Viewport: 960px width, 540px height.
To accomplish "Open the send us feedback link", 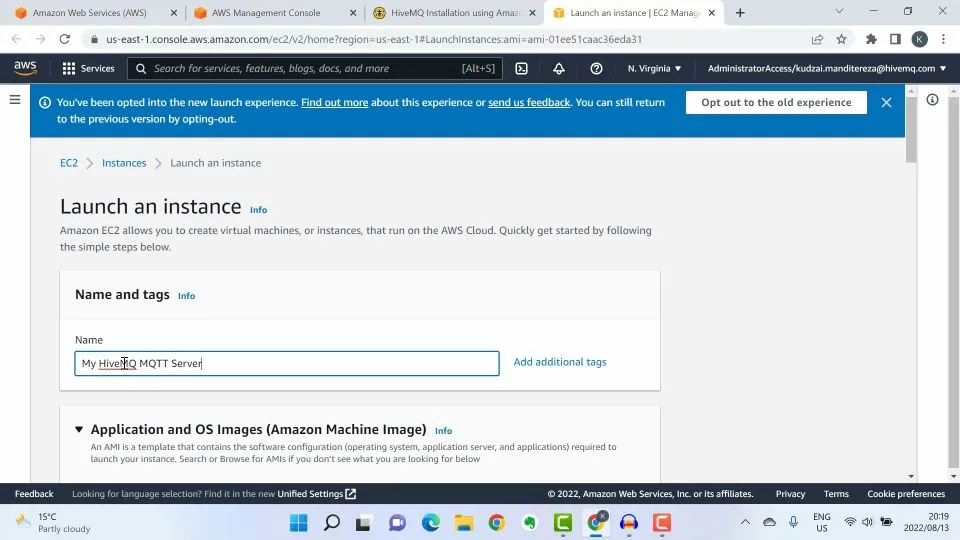I will click(529, 102).
